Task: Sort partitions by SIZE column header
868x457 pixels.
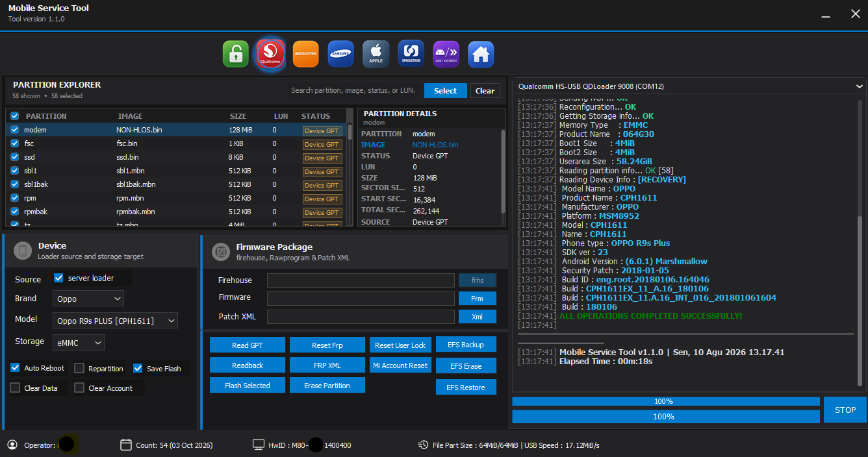Action: point(238,116)
